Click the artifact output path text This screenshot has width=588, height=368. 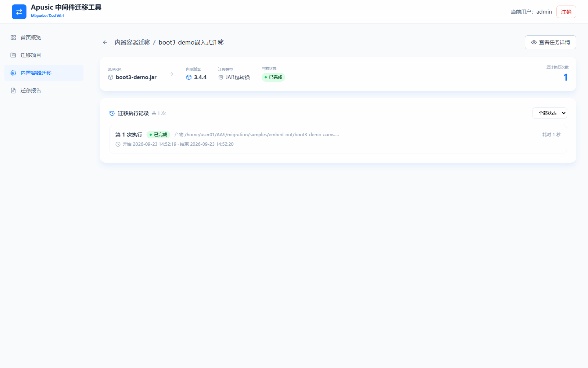[x=257, y=135]
